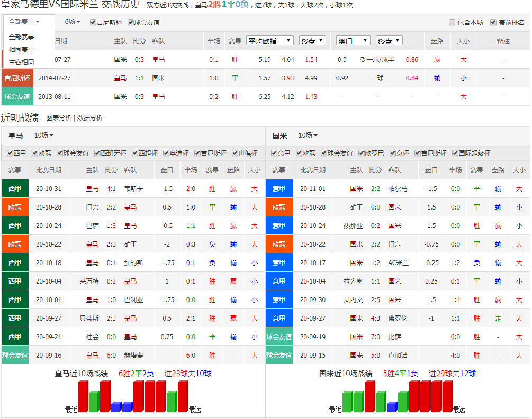Select 相同赛事 option in dropdown list
532x419 pixels.
coord(21,50)
